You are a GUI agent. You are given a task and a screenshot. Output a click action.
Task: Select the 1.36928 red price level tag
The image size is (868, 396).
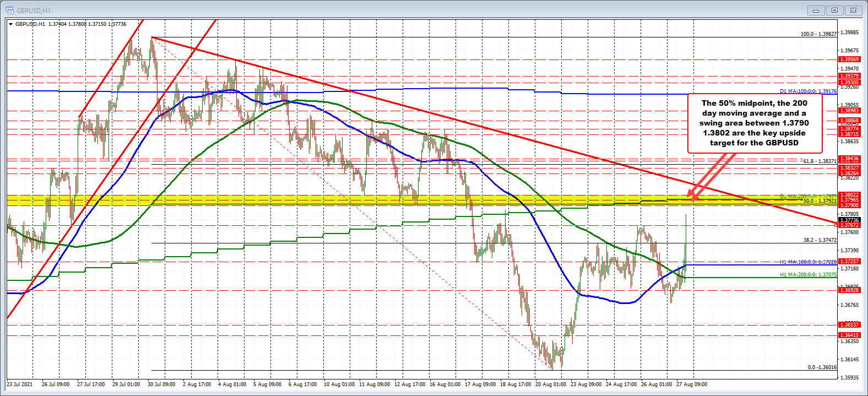pyautogui.click(x=849, y=290)
